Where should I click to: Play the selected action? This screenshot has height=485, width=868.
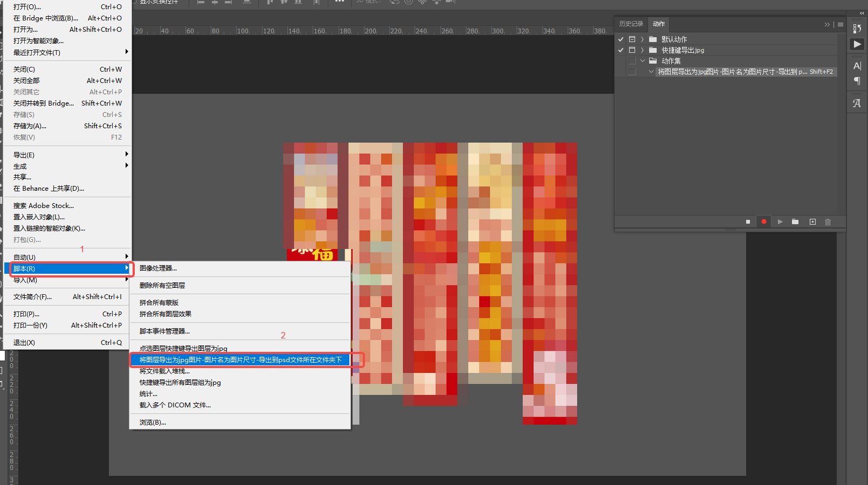[x=780, y=222]
